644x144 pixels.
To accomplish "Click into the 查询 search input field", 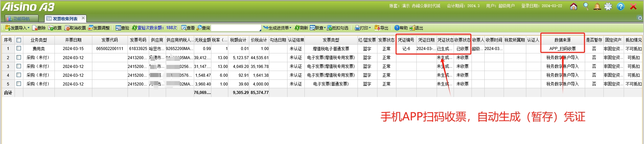I will click(x=236, y=28).
